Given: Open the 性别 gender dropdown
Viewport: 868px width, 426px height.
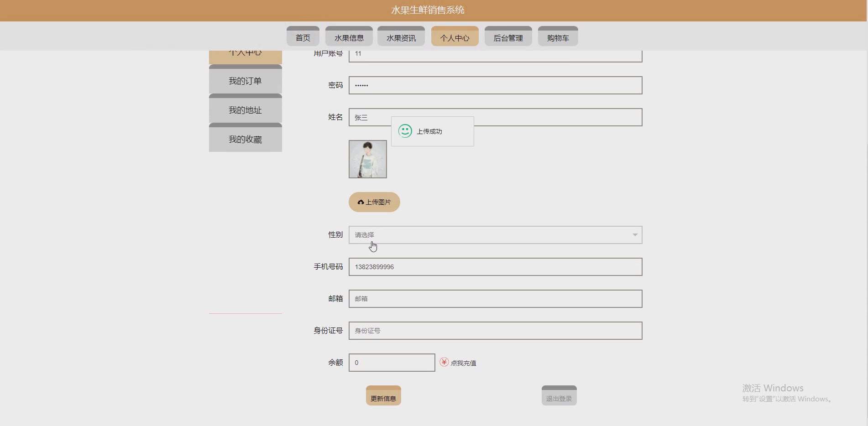Looking at the screenshot, I should [496, 234].
